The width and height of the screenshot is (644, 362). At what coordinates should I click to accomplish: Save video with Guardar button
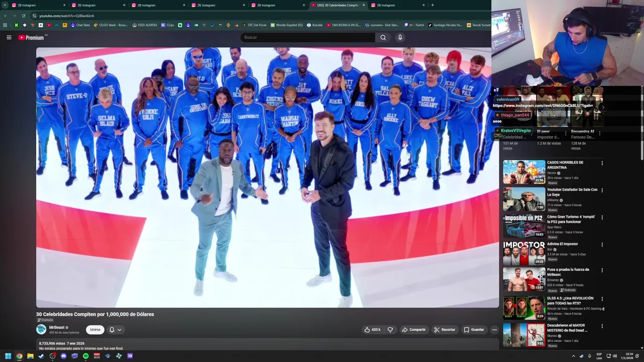click(x=474, y=330)
